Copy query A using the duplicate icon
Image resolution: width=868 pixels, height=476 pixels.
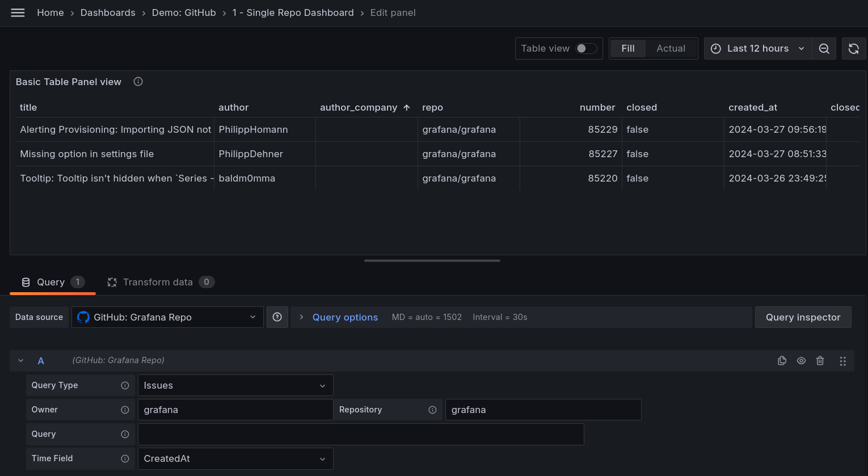click(x=782, y=360)
